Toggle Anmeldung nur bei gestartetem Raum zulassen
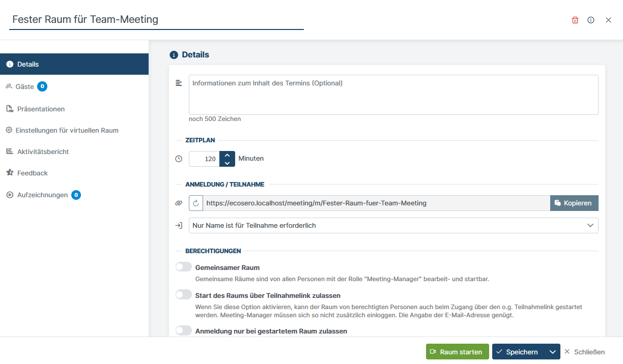Screen dimensions: 623x364 pos(183,330)
